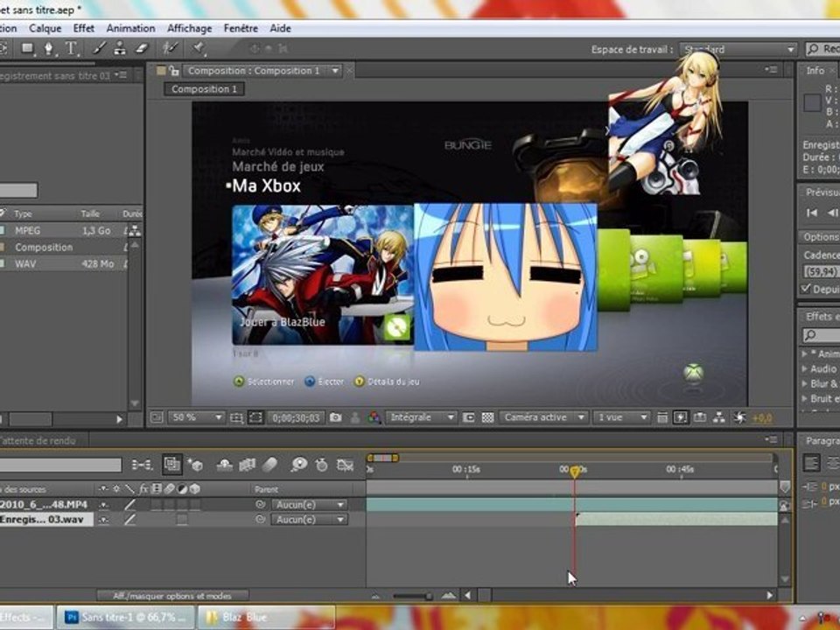Click Aff./masquer options et modes button

tap(172, 596)
